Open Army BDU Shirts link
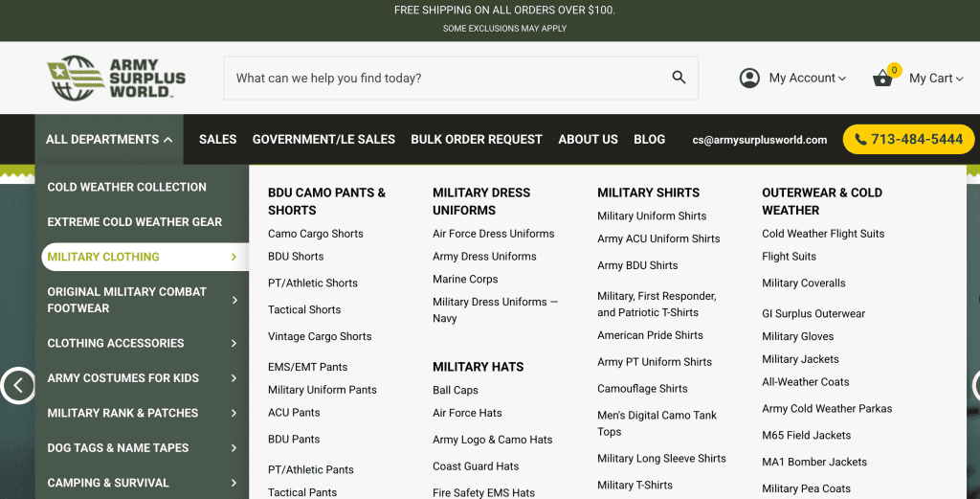This screenshot has width=980, height=499. coord(637,265)
